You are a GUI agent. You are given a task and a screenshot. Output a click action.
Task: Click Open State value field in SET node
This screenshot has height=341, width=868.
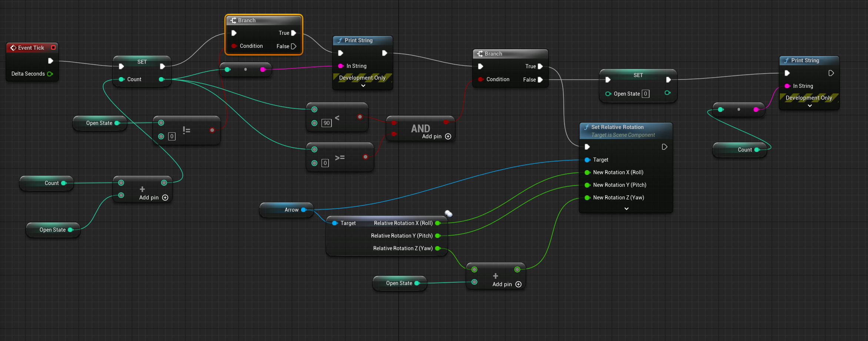[645, 94]
